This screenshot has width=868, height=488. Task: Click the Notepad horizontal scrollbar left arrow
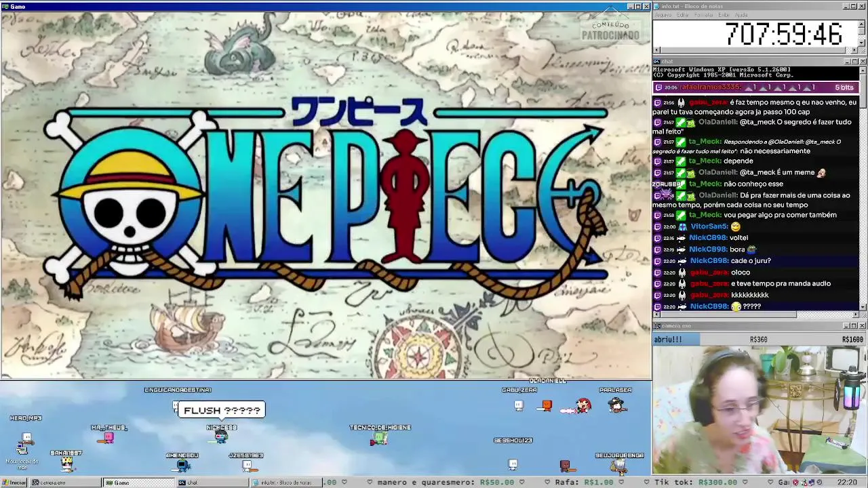[x=656, y=50]
